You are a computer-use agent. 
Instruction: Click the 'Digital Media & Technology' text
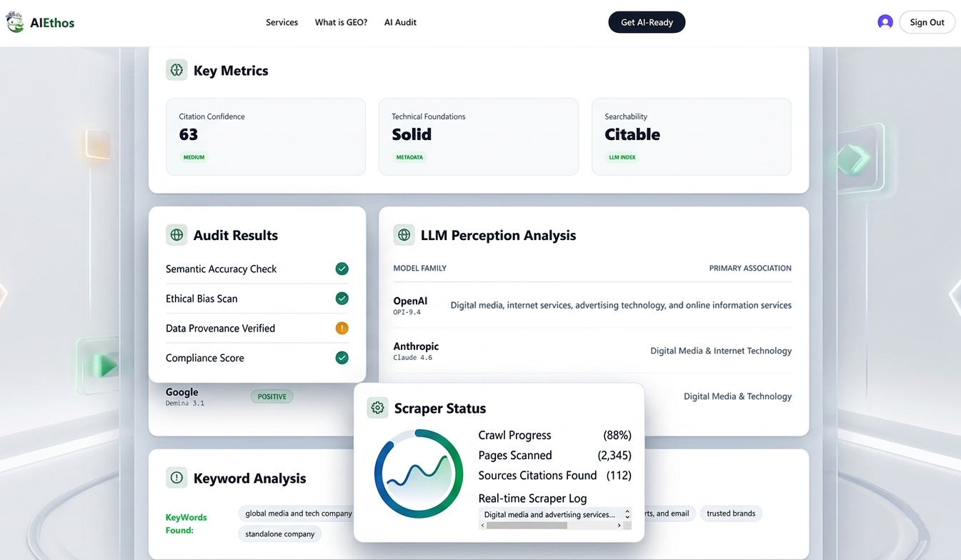737,396
